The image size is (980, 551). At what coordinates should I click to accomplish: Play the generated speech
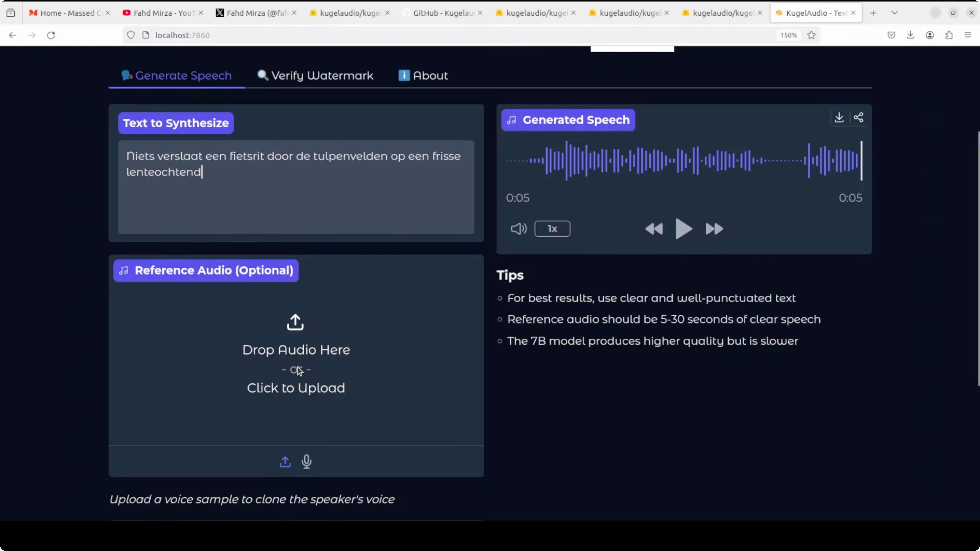click(683, 229)
